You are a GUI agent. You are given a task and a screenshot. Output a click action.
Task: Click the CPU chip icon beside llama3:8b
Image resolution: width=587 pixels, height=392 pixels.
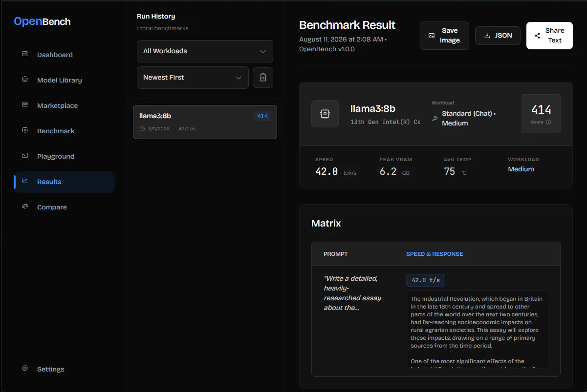pyautogui.click(x=325, y=114)
